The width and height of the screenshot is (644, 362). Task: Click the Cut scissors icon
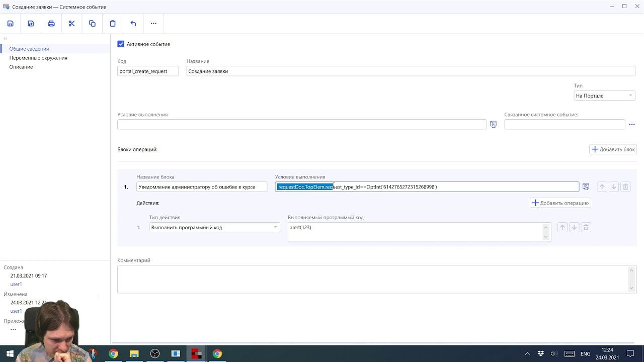click(x=71, y=24)
